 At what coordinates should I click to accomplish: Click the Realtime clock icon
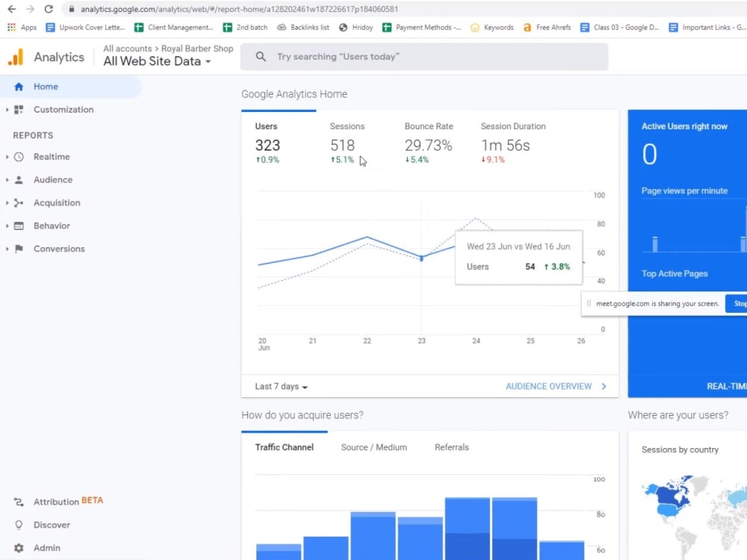tap(19, 157)
